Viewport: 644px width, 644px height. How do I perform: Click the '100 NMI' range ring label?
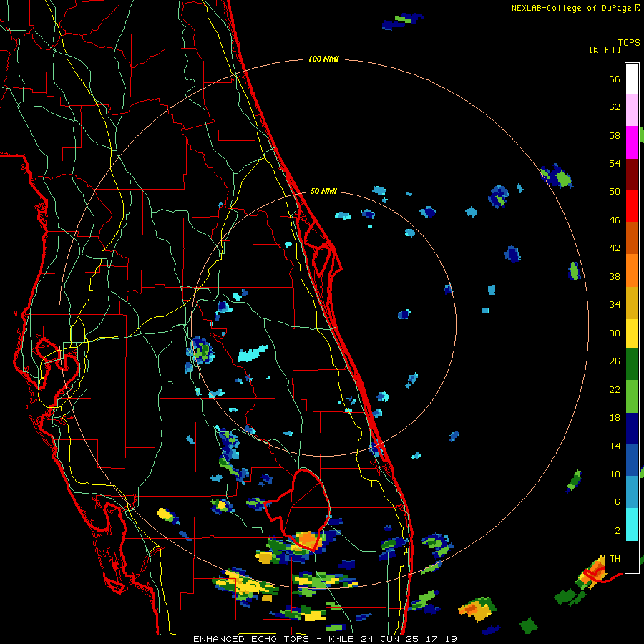(x=323, y=59)
